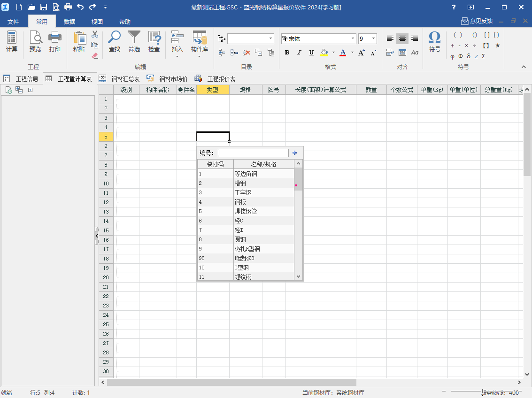Click the 计算 calculator icon
Image resolution: width=532 pixels, height=398 pixels.
(12, 41)
